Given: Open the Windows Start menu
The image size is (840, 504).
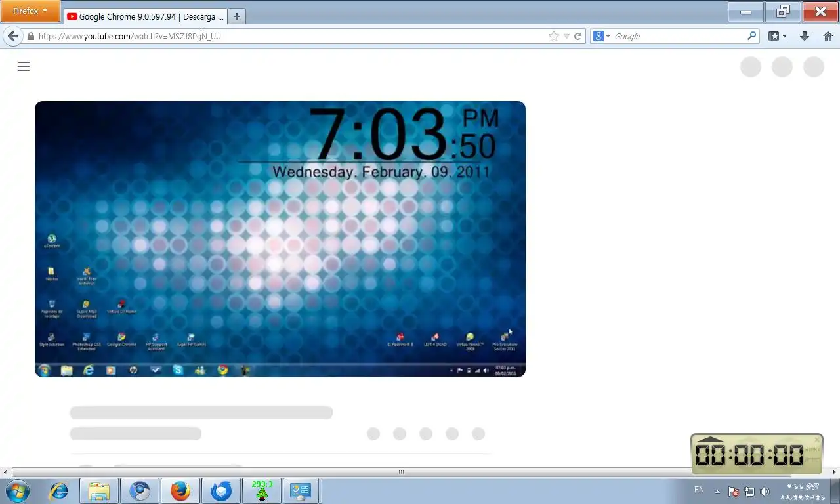Looking at the screenshot, I should 17,491.
